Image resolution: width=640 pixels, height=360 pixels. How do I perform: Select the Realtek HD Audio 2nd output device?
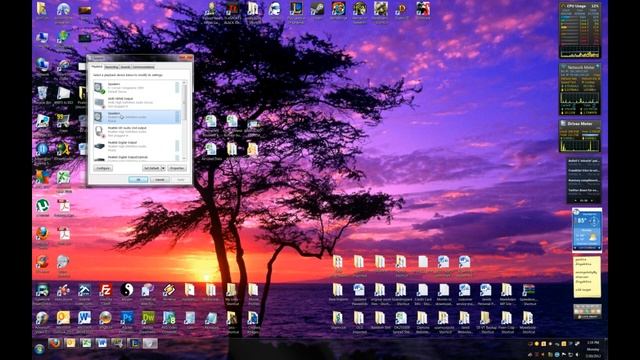point(137,131)
